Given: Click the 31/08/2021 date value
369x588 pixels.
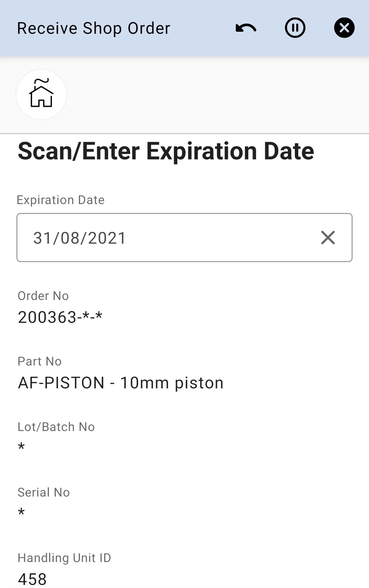Looking at the screenshot, I should pyautogui.click(x=80, y=238).
